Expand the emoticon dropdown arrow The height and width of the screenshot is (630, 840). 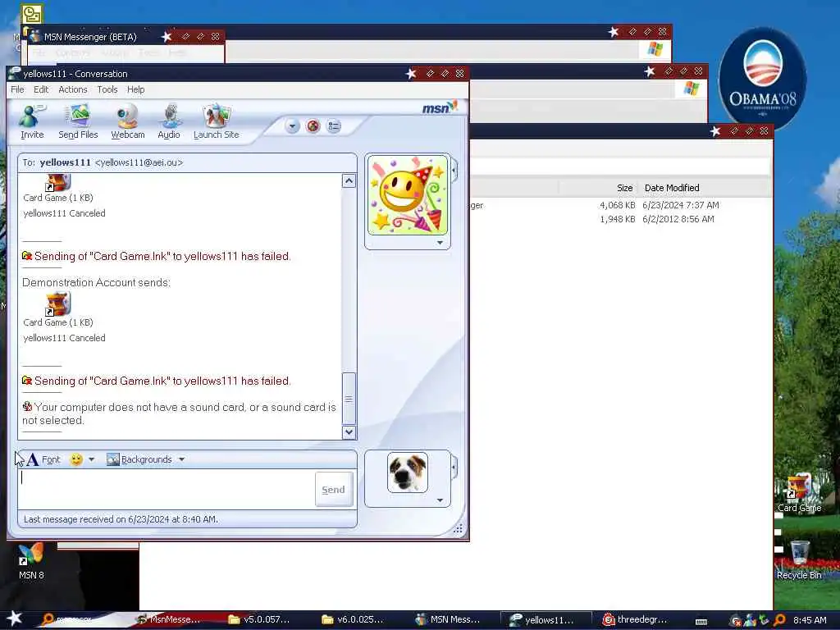click(92, 459)
